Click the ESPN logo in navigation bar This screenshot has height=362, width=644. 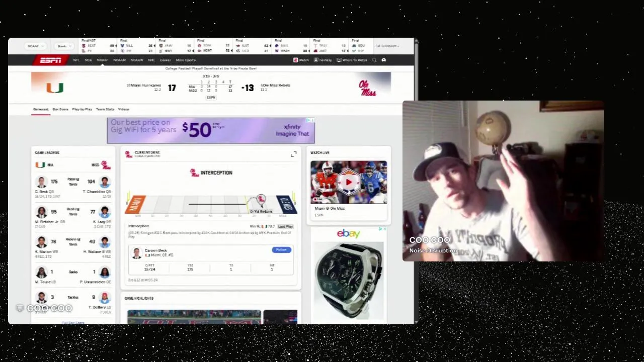51,60
